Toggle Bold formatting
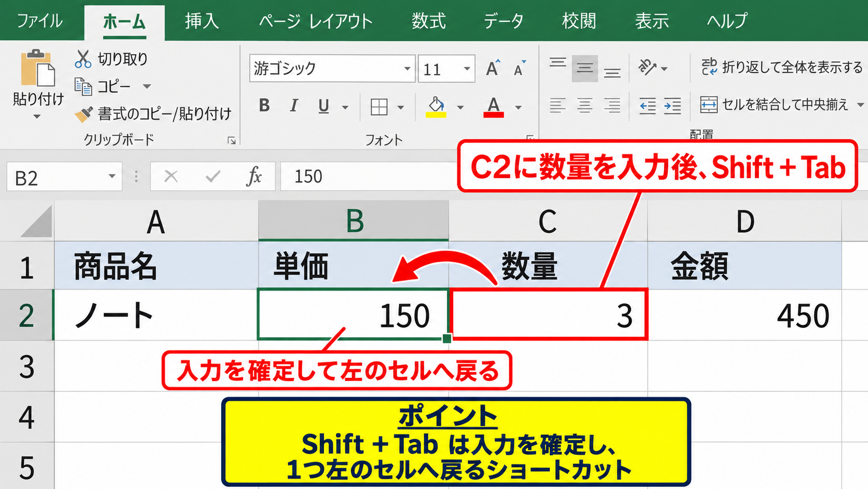Image resolution: width=868 pixels, height=489 pixels. pos(264,106)
